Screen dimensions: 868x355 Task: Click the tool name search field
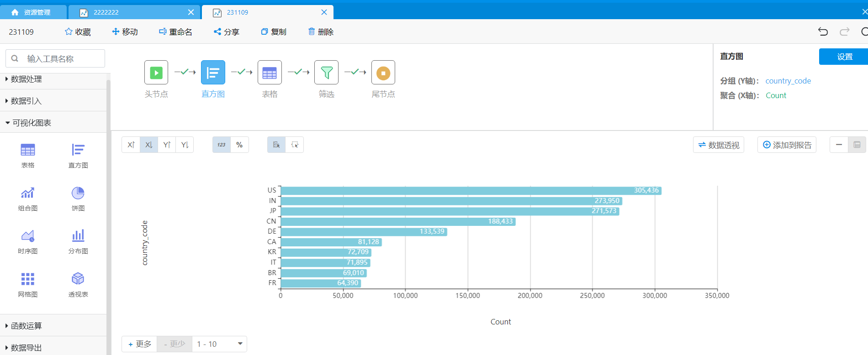55,58
